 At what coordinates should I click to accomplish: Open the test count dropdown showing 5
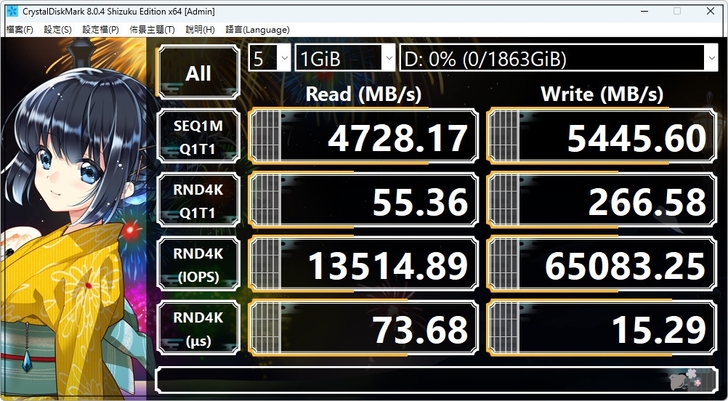point(270,58)
